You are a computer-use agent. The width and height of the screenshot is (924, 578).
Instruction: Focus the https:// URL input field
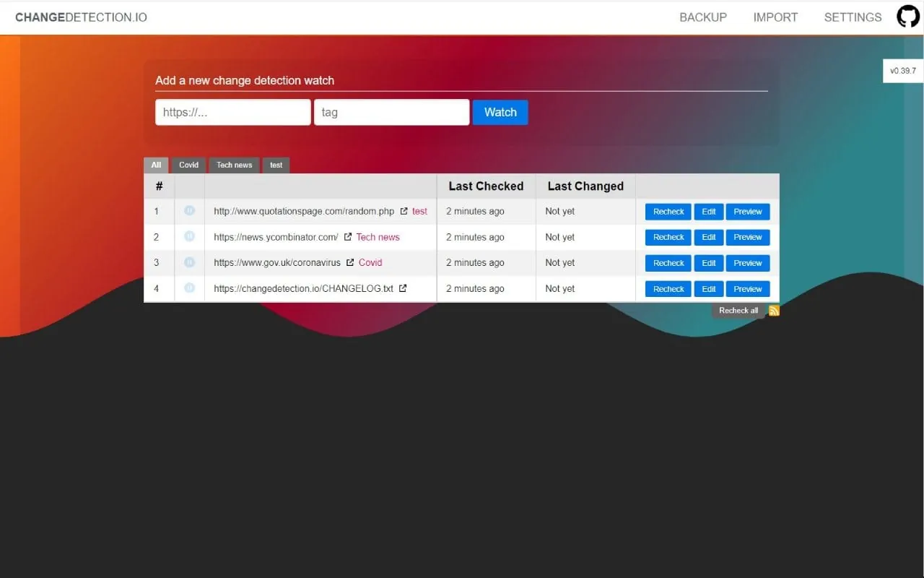click(x=233, y=112)
